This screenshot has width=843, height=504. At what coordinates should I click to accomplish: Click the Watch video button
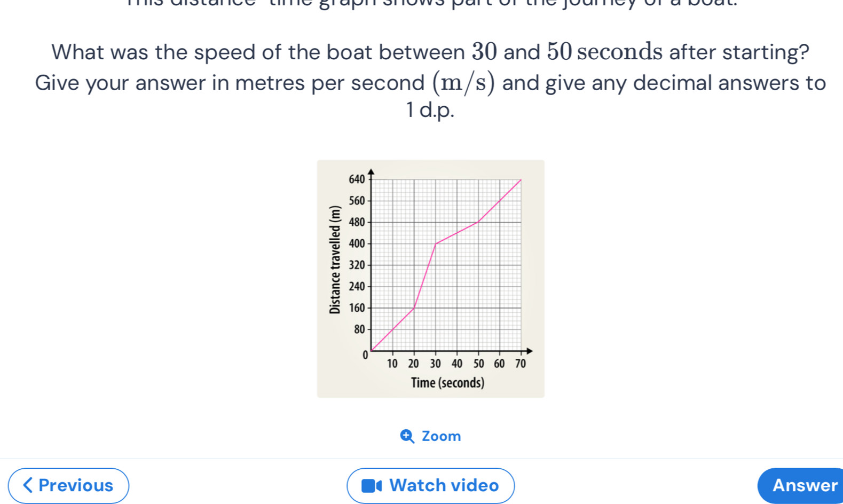click(430, 485)
